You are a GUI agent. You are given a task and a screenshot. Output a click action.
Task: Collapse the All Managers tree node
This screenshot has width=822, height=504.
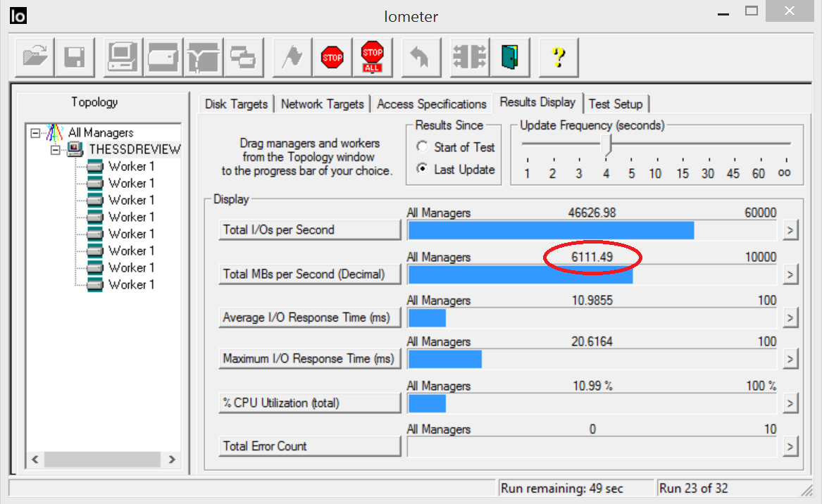pyautogui.click(x=36, y=132)
